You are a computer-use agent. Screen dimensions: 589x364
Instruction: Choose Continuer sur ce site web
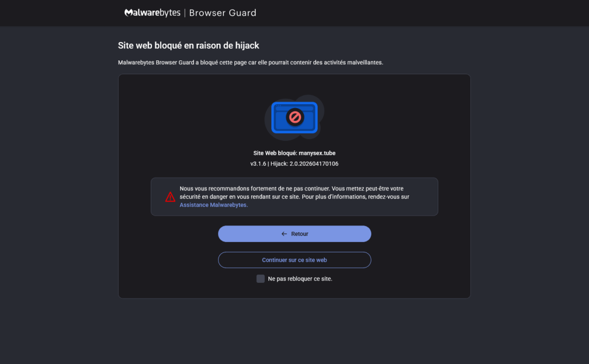tap(295, 260)
